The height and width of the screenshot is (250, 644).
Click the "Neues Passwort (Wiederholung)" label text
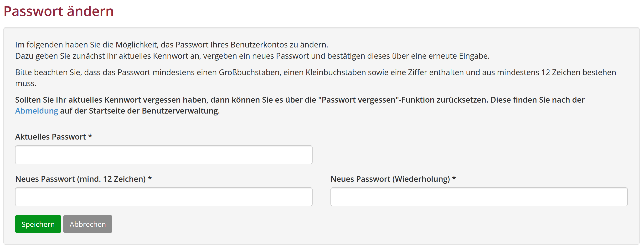[x=390, y=179]
